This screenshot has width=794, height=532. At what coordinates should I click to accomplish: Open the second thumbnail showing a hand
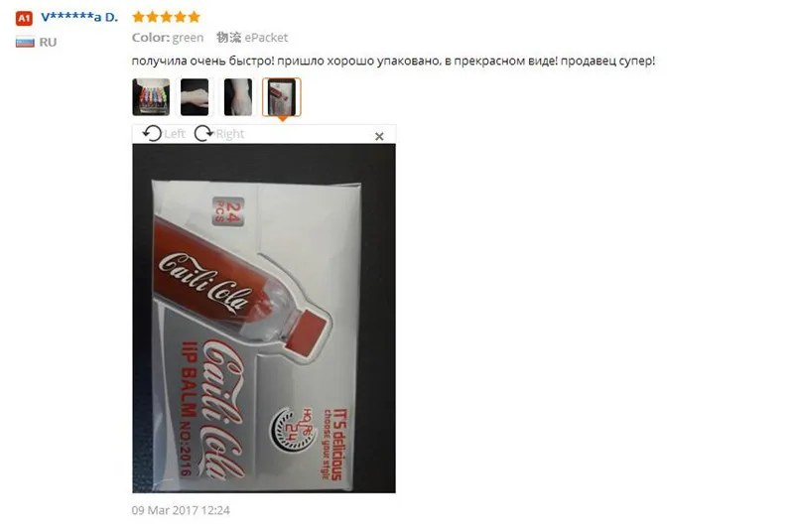click(195, 97)
